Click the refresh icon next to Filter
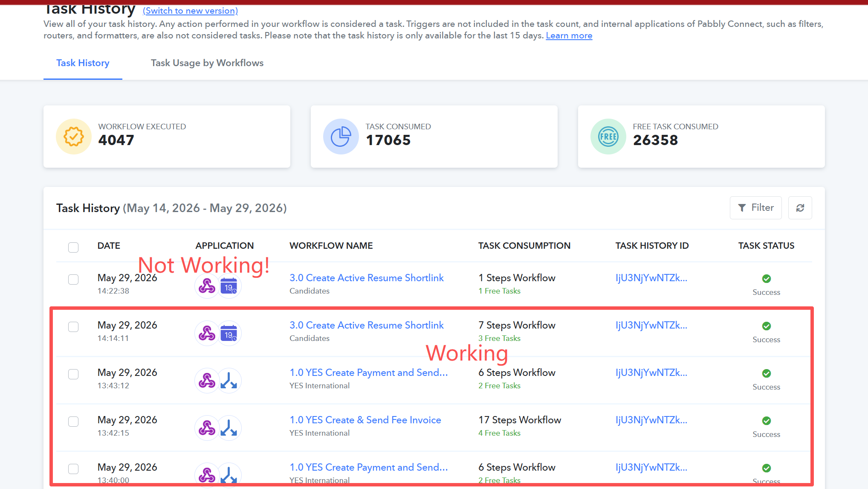This screenshot has width=868, height=489. tap(800, 208)
